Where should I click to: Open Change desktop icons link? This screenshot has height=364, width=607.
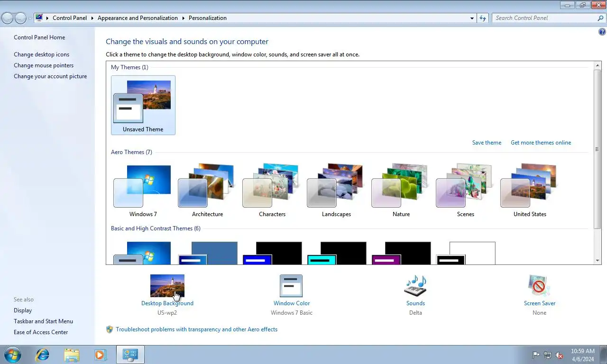[41, 55]
